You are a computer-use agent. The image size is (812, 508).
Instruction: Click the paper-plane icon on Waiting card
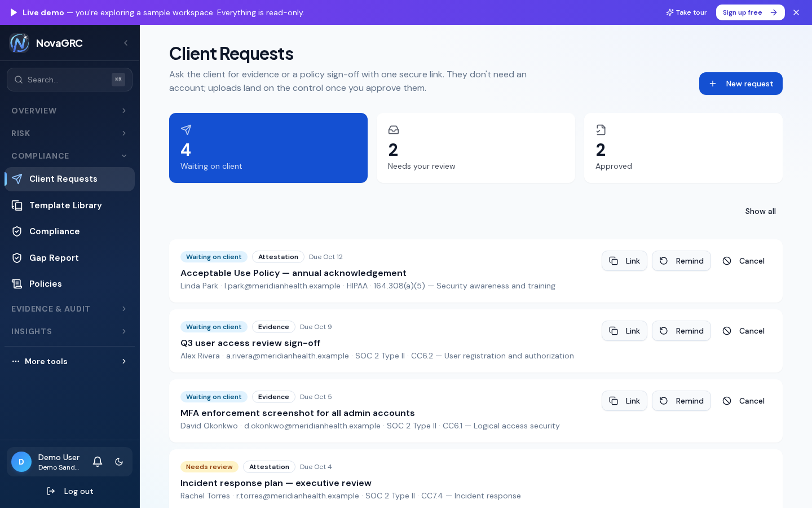point(186,130)
